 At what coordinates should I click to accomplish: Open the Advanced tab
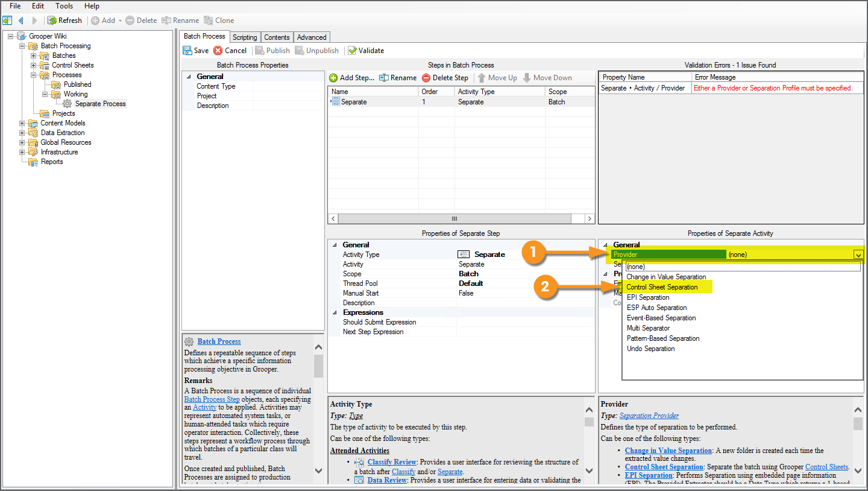[312, 37]
